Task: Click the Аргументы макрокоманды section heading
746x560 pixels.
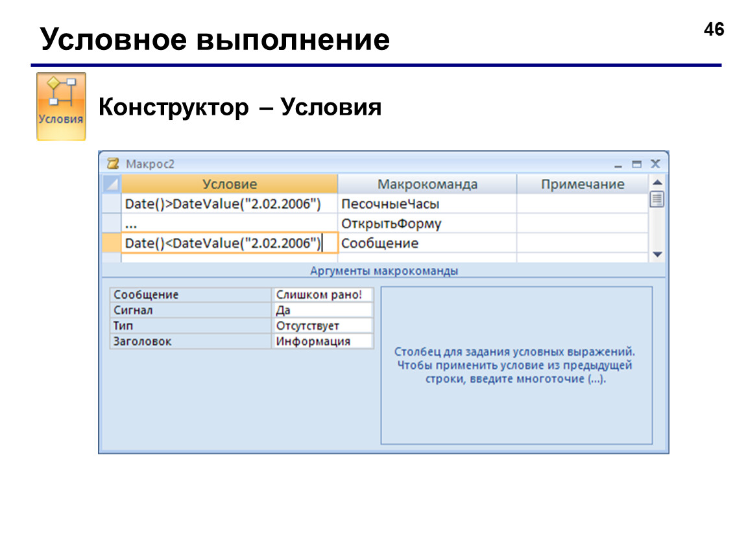Action: [x=384, y=271]
